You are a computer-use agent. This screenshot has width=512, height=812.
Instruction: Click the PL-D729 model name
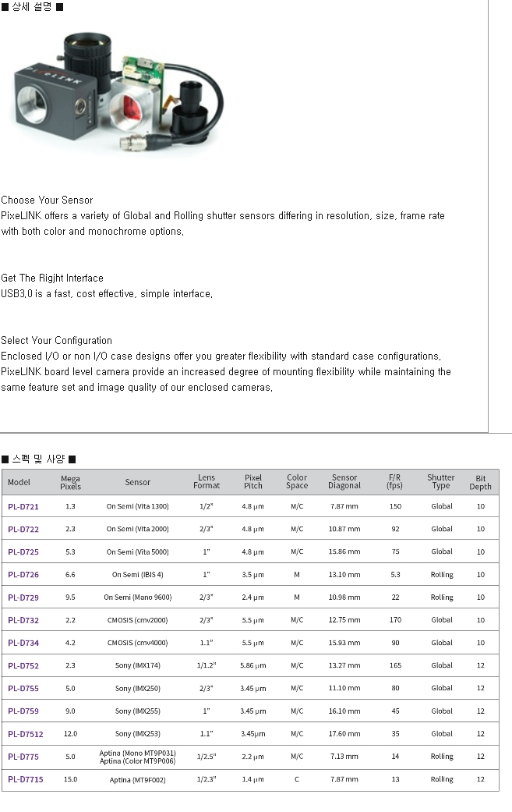point(23,597)
